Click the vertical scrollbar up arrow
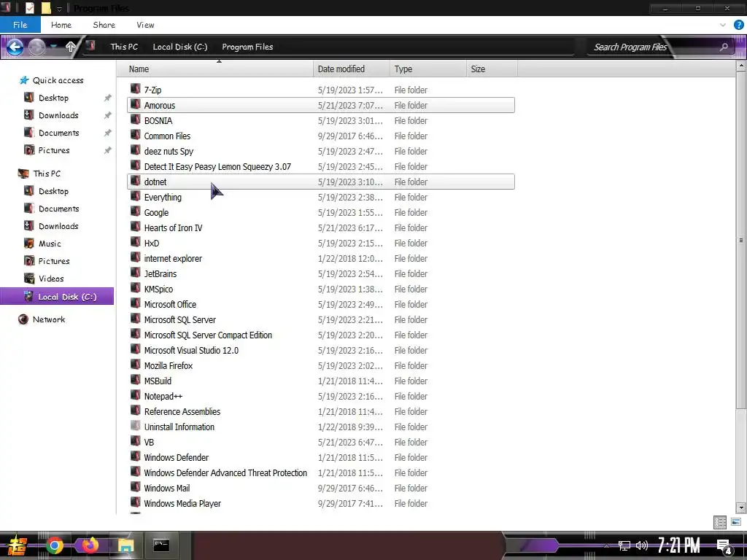747x560 pixels. coord(741,66)
